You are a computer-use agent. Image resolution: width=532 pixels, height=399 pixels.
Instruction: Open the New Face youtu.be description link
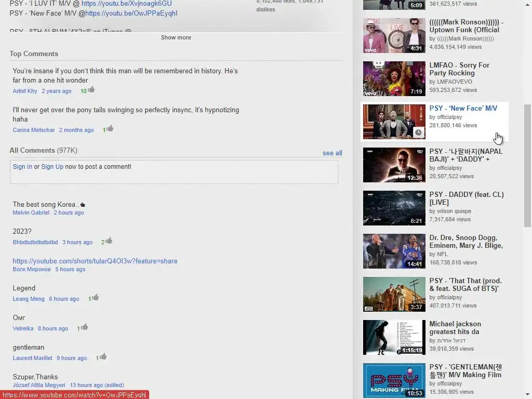point(131,13)
